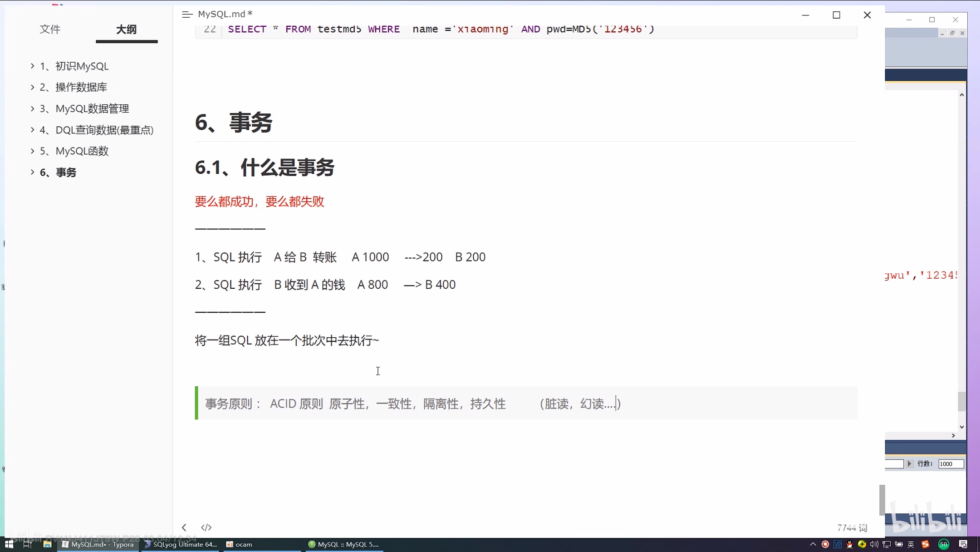This screenshot has width=980, height=552.
Task: Switch to the 文件 sidebar tab
Action: pyautogui.click(x=50, y=30)
